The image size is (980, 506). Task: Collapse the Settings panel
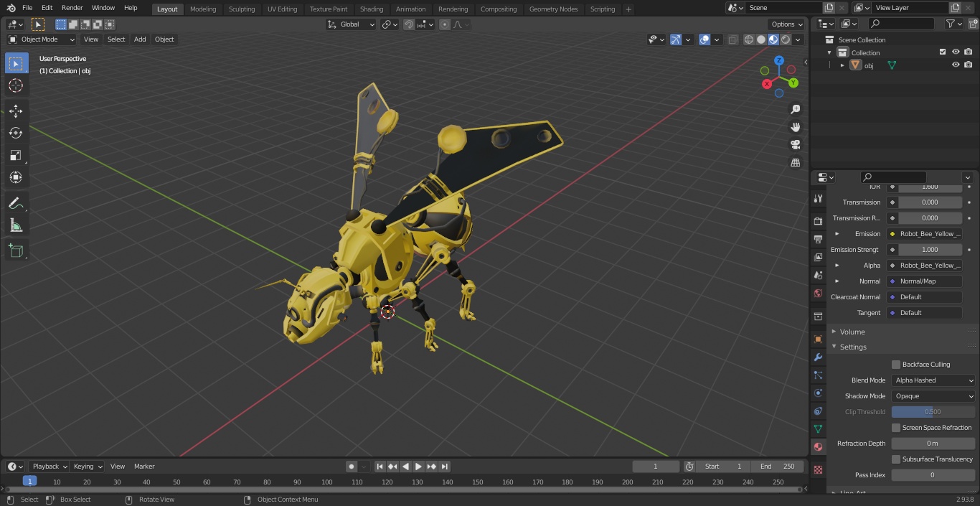click(852, 347)
